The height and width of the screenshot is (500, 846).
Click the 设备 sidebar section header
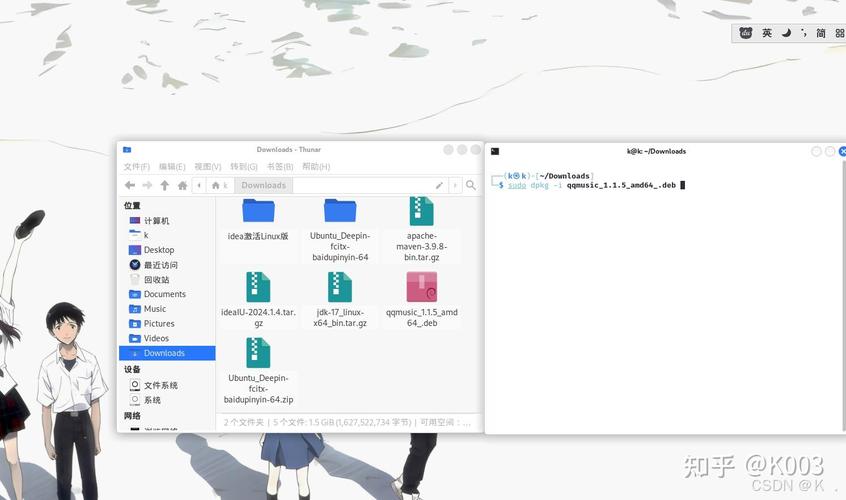(x=132, y=369)
